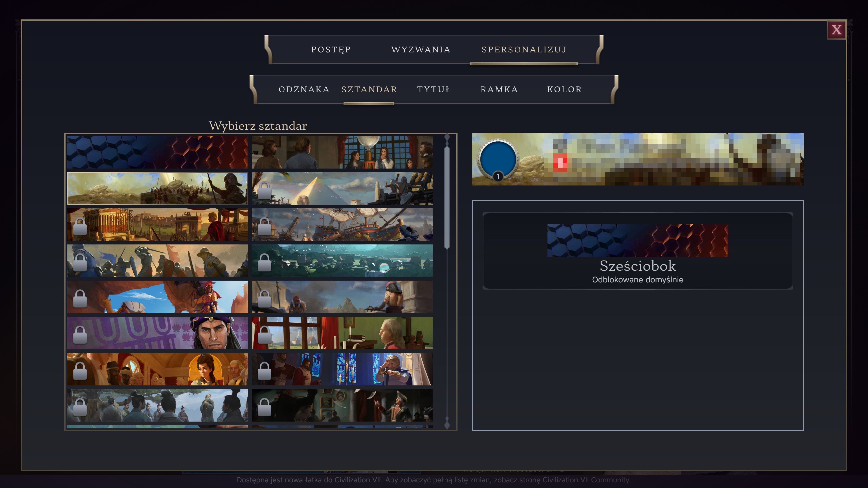Select the locked lightning window study banner
The height and width of the screenshot is (488, 868).
point(342,333)
